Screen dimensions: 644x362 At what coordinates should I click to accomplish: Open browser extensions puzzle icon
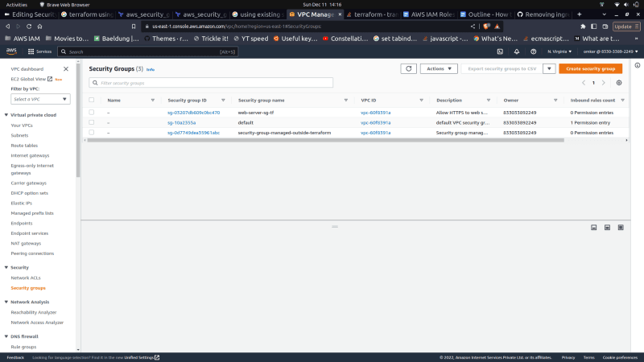[583, 27]
